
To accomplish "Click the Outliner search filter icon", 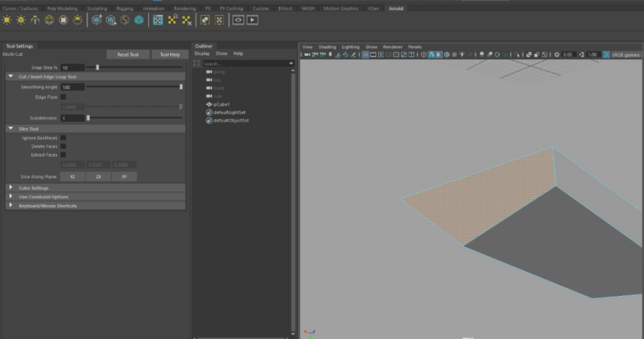I will tap(197, 64).
